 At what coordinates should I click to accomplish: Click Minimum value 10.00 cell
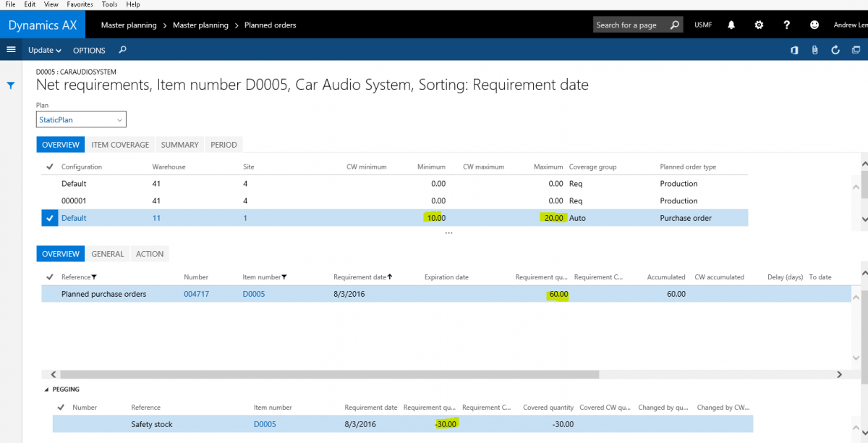(435, 218)
